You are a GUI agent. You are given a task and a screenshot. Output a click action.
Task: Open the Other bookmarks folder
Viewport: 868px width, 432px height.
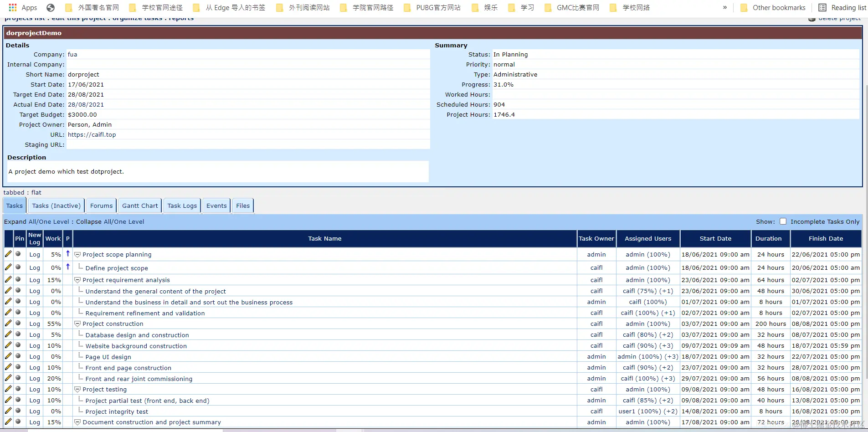tap(773, 7)
